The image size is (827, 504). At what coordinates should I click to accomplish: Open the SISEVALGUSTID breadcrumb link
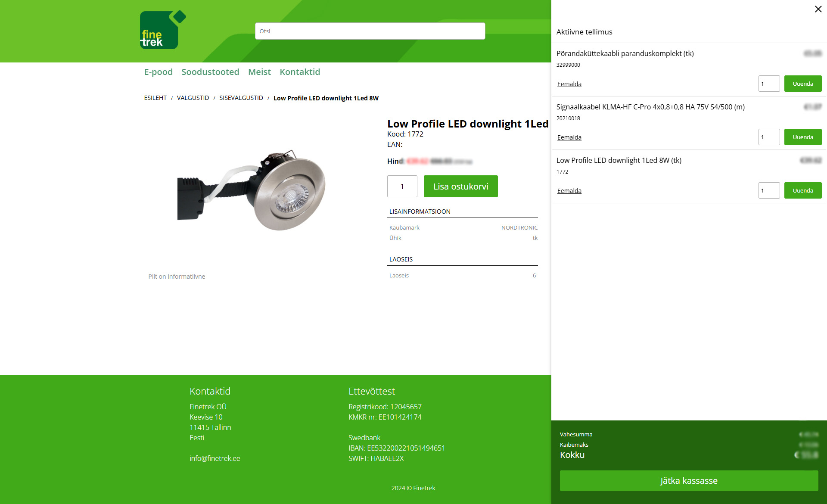[241, 98]
